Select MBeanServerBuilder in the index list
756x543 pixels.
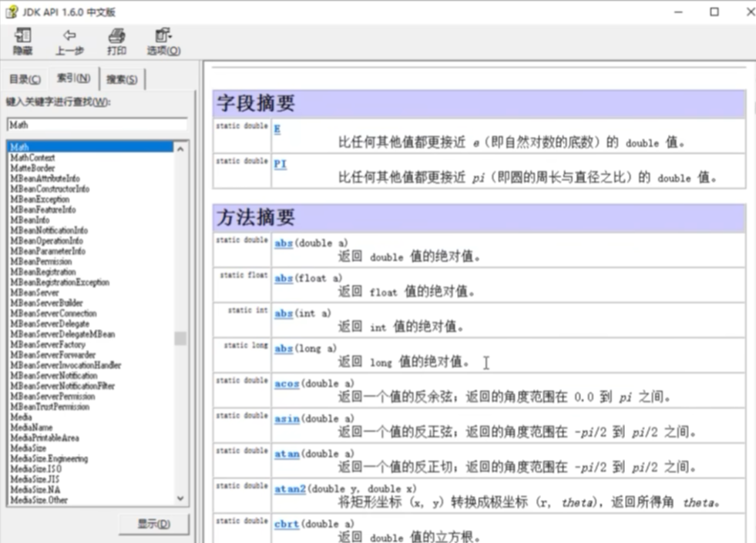point(46,303)
